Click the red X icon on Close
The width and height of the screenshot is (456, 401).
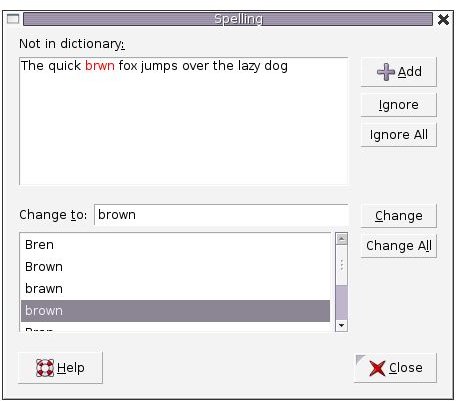point(377,368)
